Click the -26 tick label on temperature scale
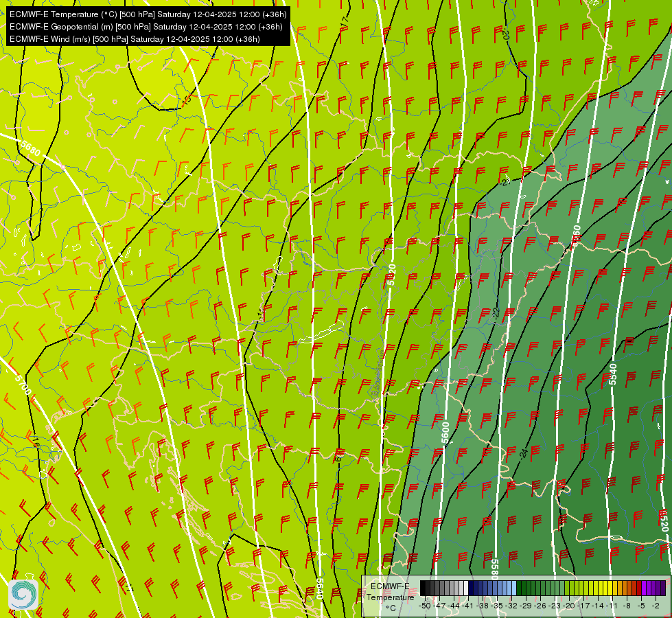Viewport: 672px width, 618px height. point(540,606)
